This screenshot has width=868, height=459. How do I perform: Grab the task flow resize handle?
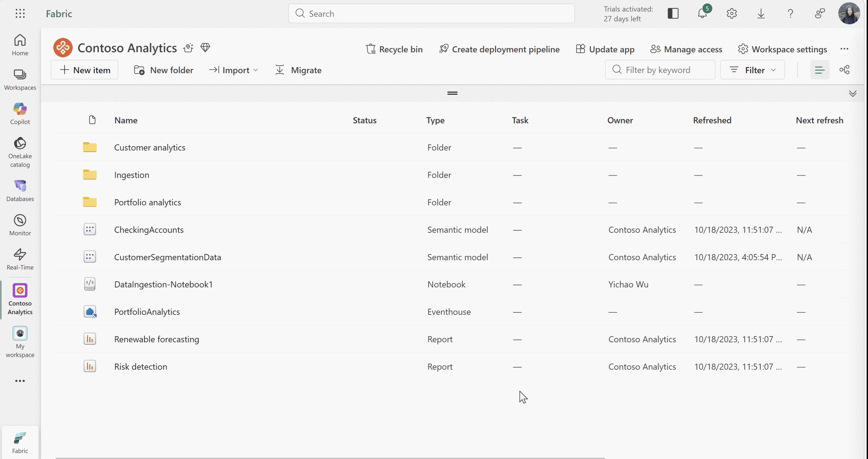[x=452, y=93]
